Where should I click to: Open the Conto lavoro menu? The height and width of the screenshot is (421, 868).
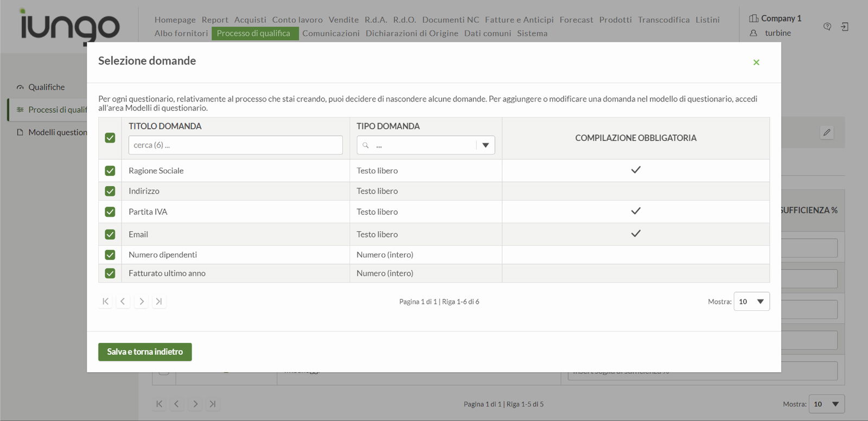click(297, 20)
